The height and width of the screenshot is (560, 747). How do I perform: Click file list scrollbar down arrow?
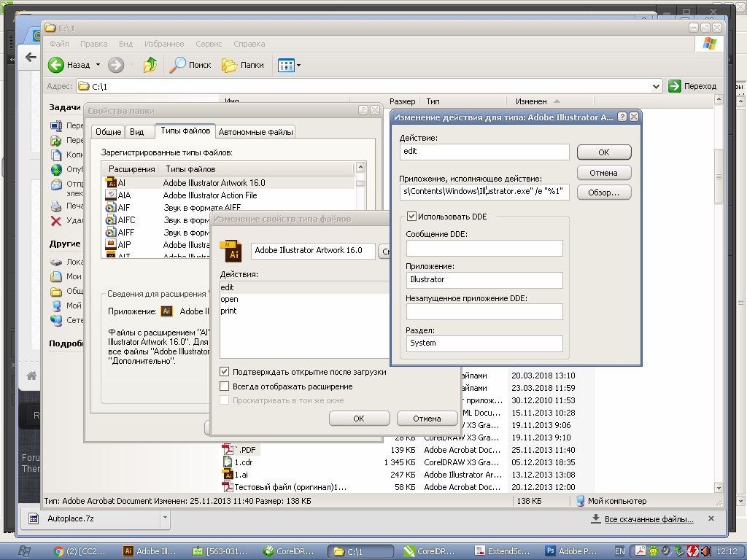[719, 488]
